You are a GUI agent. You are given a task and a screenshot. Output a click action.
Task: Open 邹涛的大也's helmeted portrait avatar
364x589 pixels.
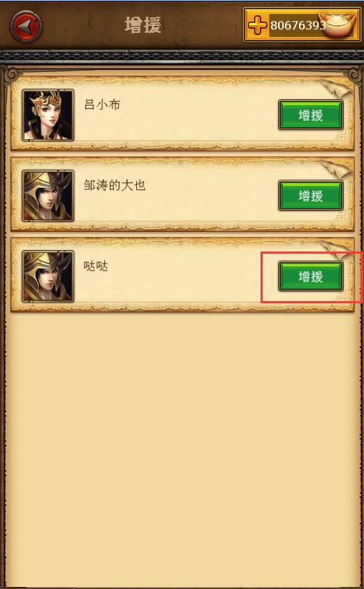click(48, 196)
